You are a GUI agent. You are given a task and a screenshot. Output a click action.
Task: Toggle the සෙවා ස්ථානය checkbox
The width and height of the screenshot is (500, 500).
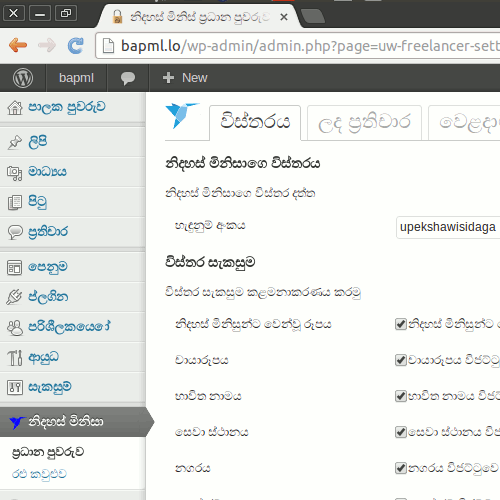tap(401, 432)
